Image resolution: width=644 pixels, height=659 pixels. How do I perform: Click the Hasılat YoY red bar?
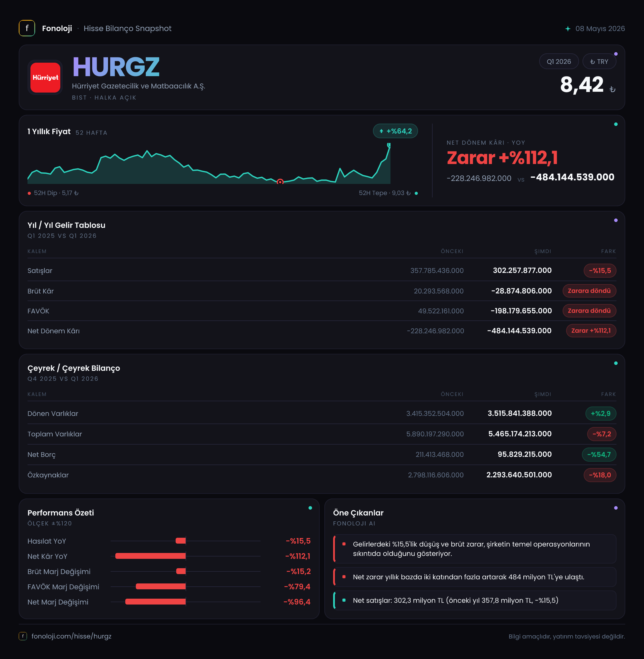click(181, 541)
